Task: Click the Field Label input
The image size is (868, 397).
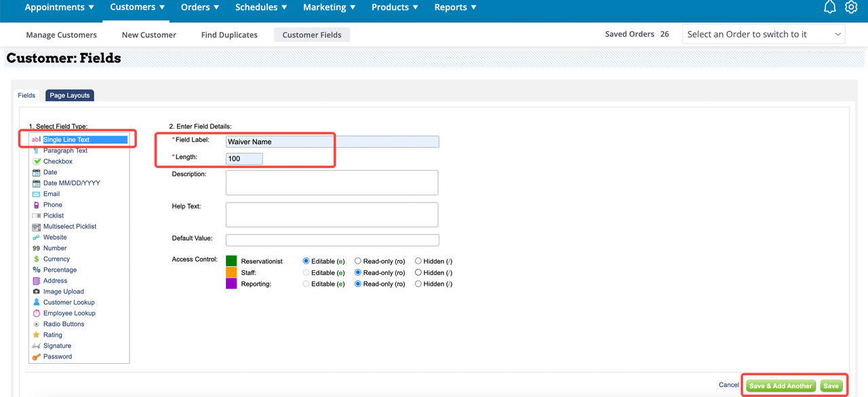Action: 332,142
